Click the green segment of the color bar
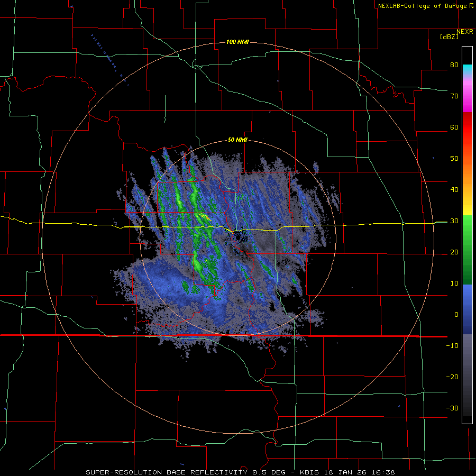 click(x=467, y=250)
